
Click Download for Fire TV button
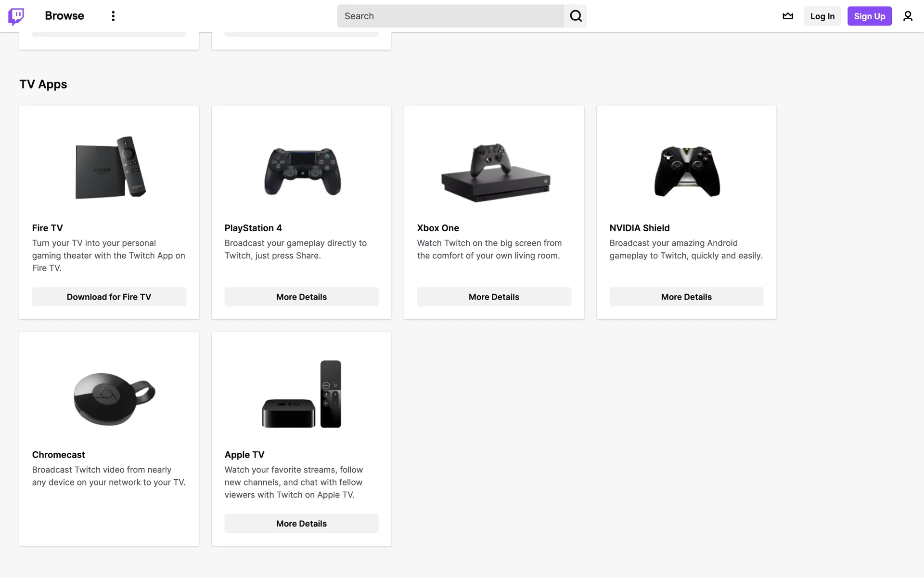(109, 297)
